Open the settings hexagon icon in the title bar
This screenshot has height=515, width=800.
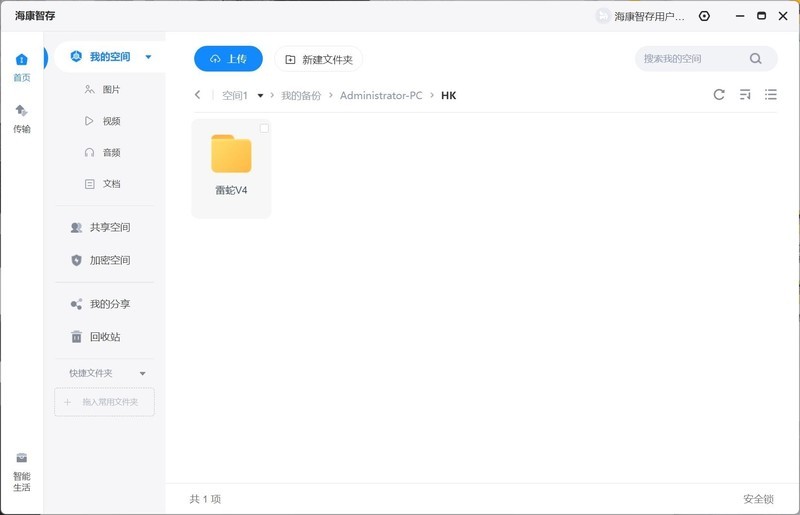(x=704, y=16)
